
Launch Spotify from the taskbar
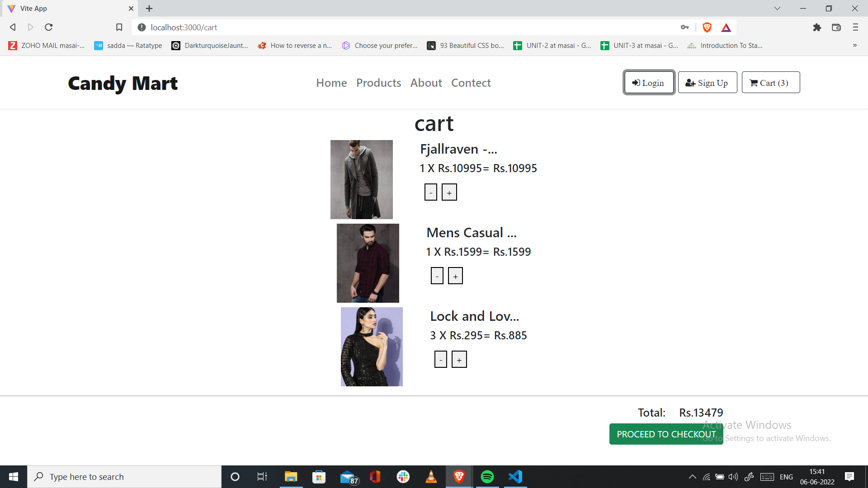(487, 476)
